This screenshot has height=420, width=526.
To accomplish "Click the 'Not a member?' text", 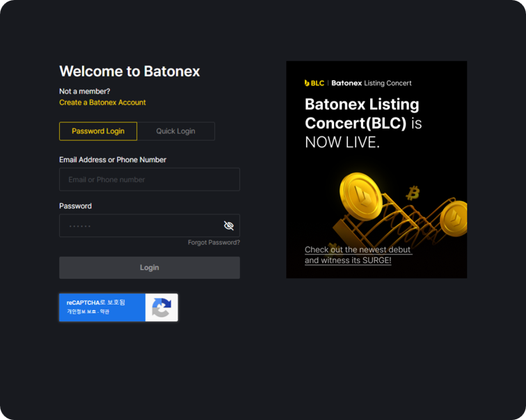I will [85, 91].
